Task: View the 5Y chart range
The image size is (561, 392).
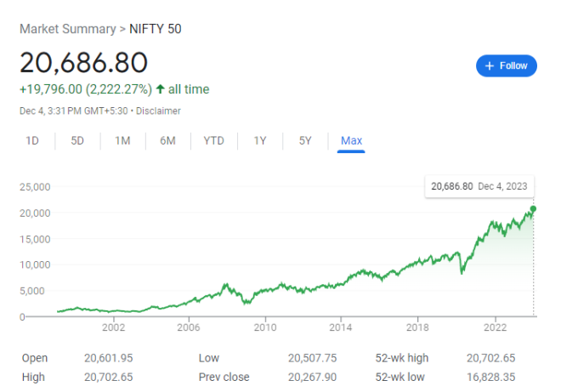Action: [305, 140]
